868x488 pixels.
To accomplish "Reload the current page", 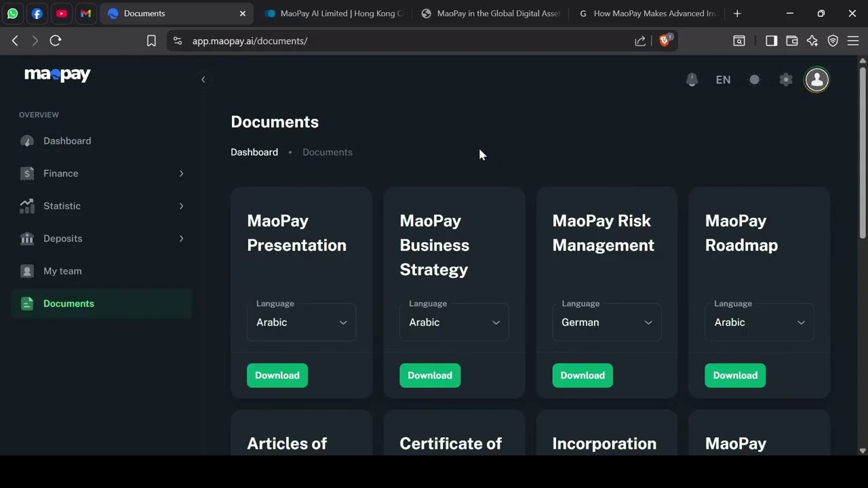I will point(56,41).
